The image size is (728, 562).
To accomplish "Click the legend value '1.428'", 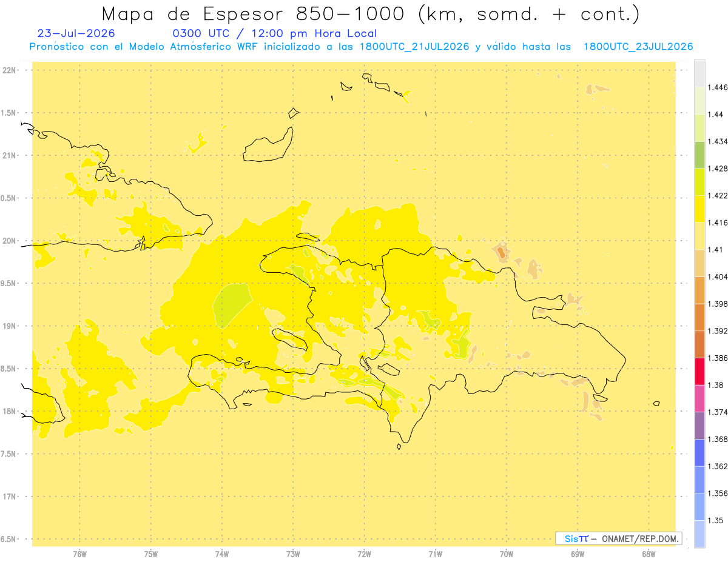I will (x=718, y=169).
